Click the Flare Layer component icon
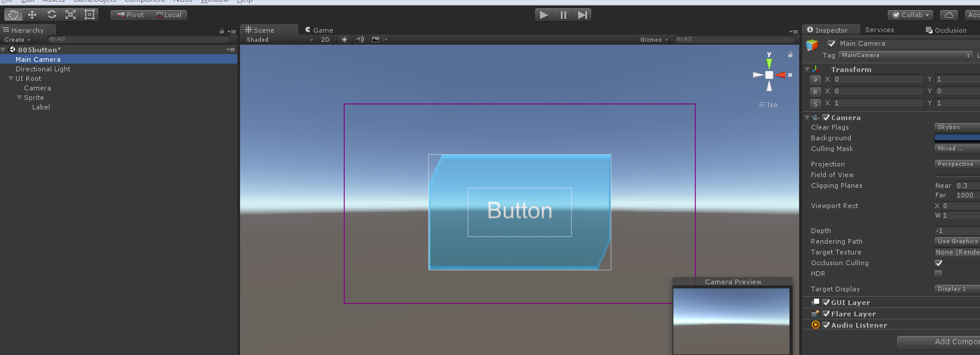 click(816, 313)
